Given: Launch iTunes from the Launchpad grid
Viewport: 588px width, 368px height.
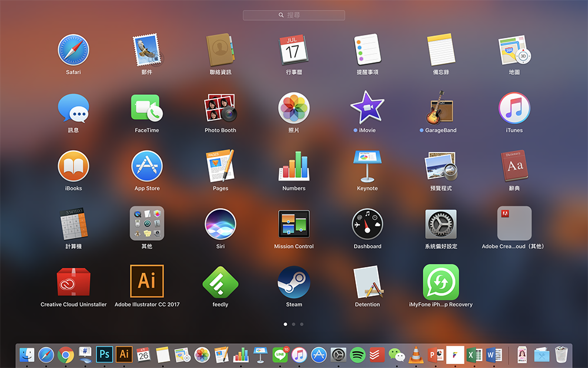Looking at the screenshot, I should [514, 108].
